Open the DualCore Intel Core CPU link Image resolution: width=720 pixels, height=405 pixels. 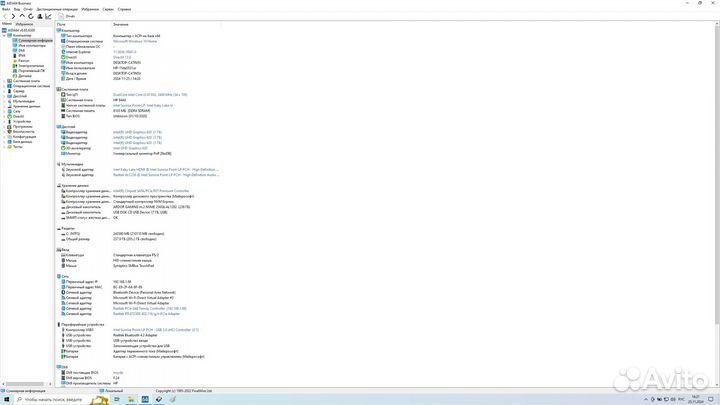pyautogui.click(x=150, y=95)
